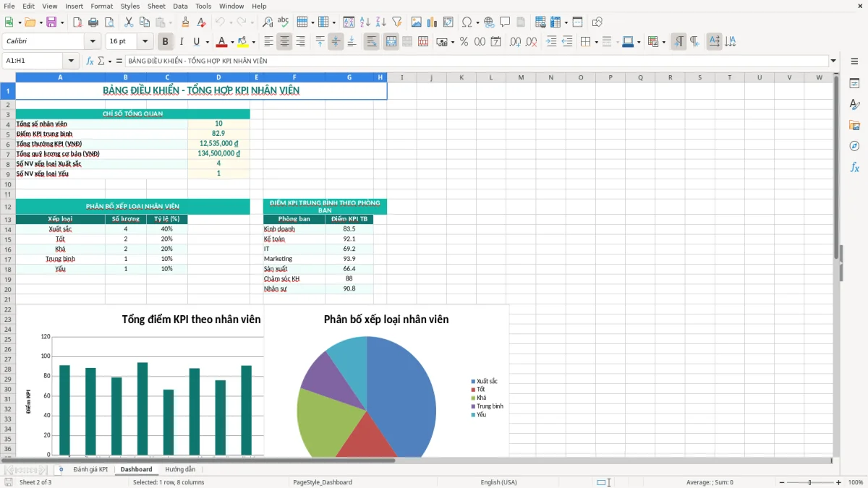Image resolution: width=868 pixels, height=488 pixels.
Task: Open the Function Wizard fx icon
Action: click(90, 61)
